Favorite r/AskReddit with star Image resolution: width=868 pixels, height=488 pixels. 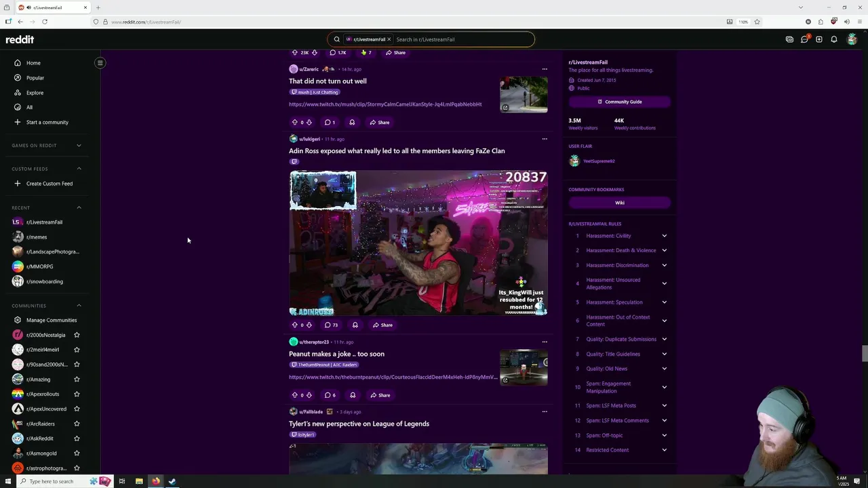click(77, 439)
